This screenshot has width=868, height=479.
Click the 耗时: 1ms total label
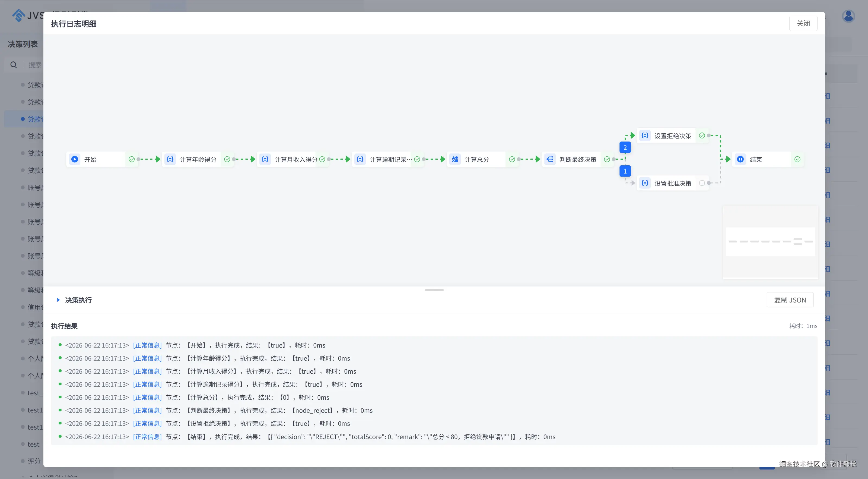point(803,326)
